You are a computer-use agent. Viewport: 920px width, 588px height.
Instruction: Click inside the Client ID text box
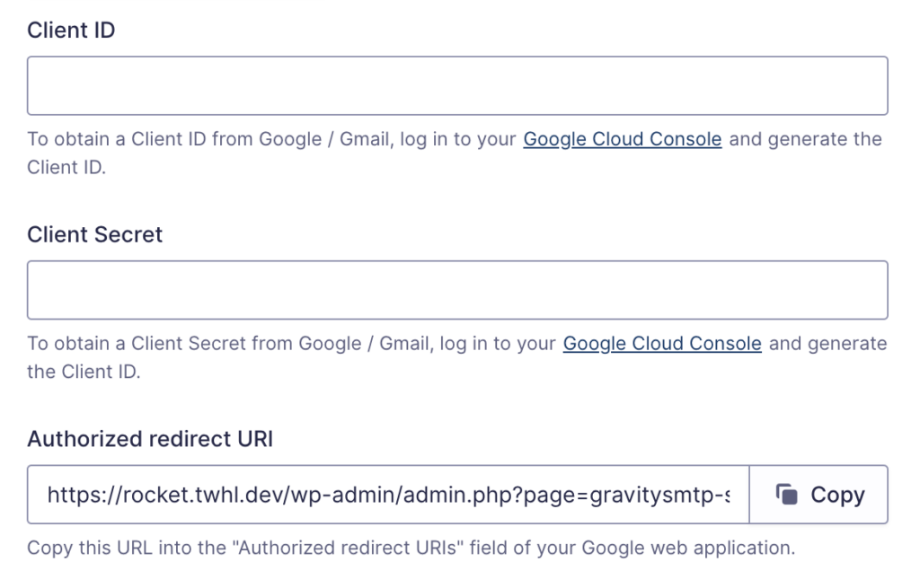460,84
